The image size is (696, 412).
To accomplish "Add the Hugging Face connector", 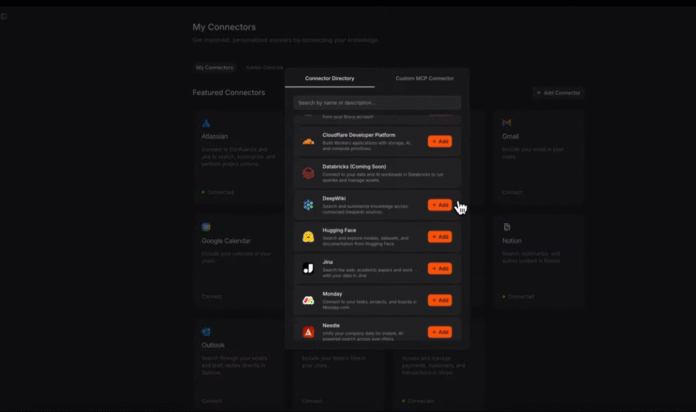I will click(440, 237).
